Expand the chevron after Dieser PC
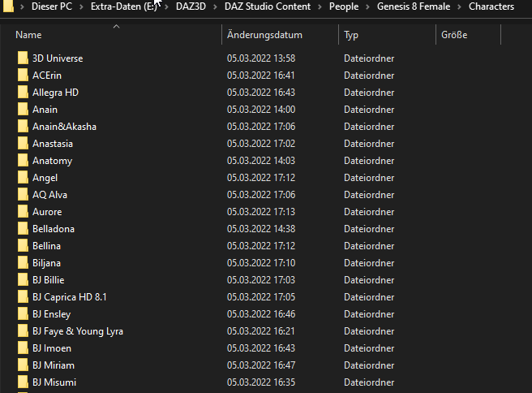The width and height of the screenshot is (532, 393). 81,6
